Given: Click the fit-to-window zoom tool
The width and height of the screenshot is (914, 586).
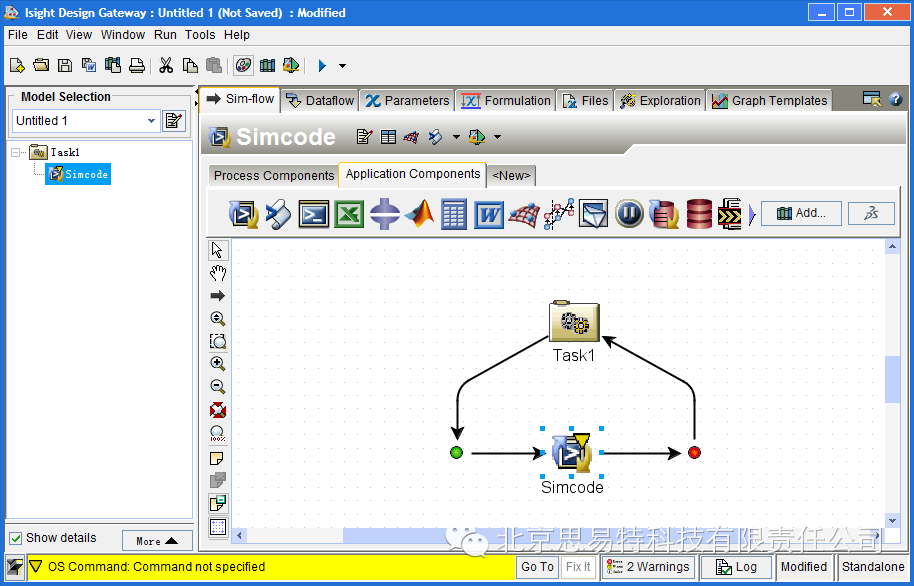Looking at the screenshot, I should 217,410.
